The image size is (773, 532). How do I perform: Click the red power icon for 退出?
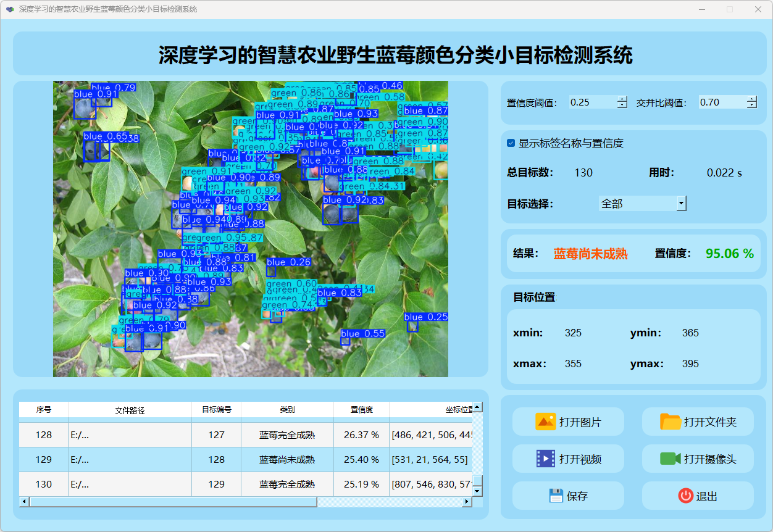tap(685, 496)
